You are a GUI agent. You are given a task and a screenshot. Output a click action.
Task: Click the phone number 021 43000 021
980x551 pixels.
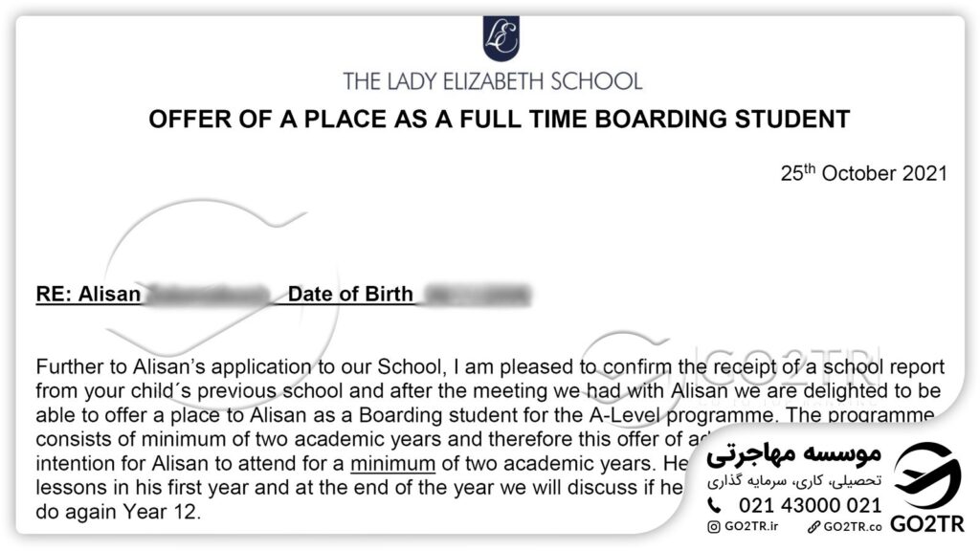[x=810, y=505]
